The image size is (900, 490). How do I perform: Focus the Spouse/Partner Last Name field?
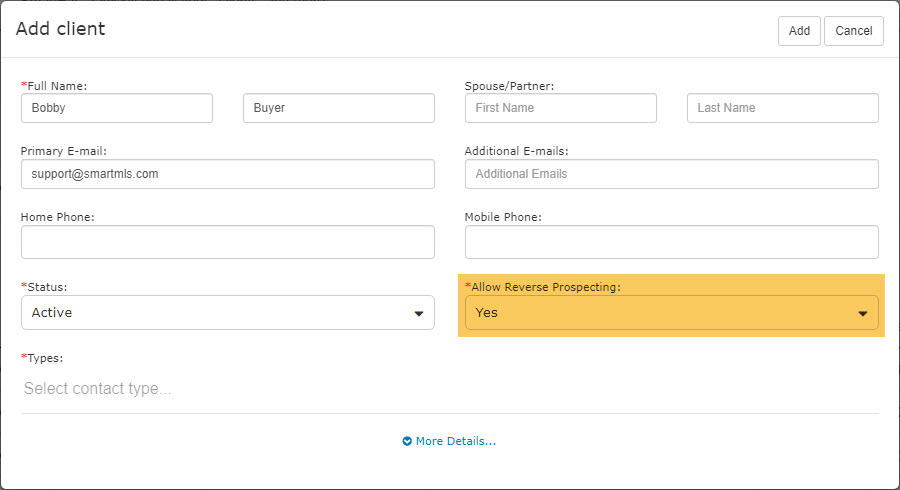(x=783, y=108)
